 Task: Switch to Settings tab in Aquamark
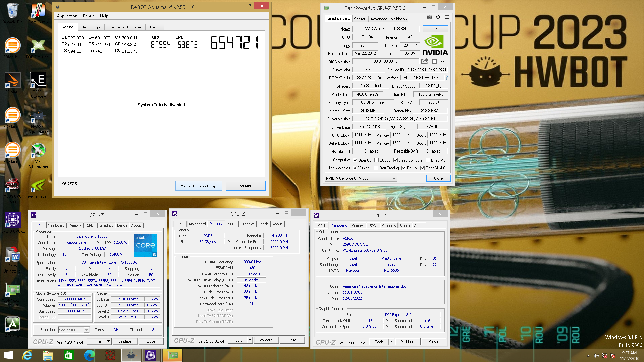(x=91, y=27)
